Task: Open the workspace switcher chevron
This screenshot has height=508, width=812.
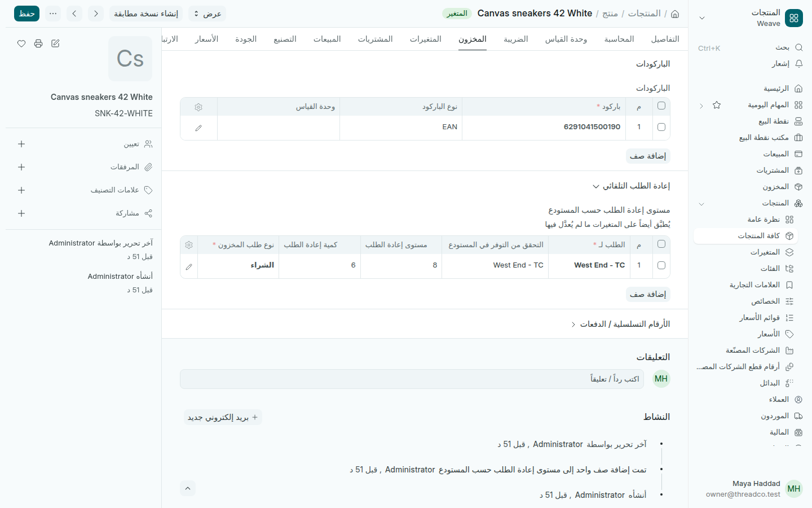Action: [702, 18]
